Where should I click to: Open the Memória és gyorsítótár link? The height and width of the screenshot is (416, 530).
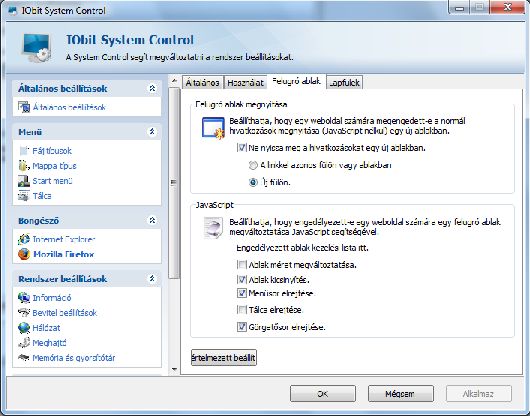74,358
